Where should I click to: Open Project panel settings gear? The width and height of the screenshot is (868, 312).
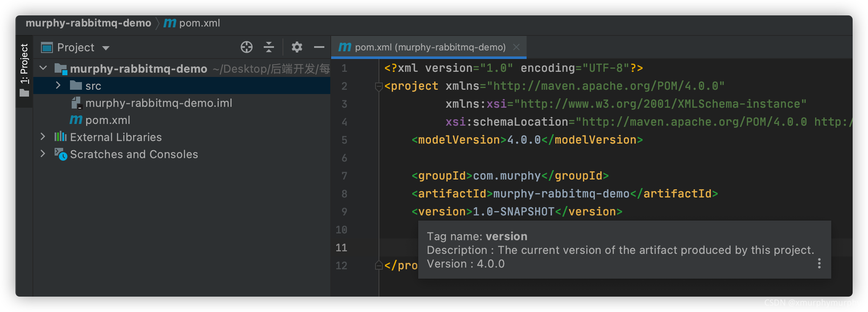coord(297,47)
